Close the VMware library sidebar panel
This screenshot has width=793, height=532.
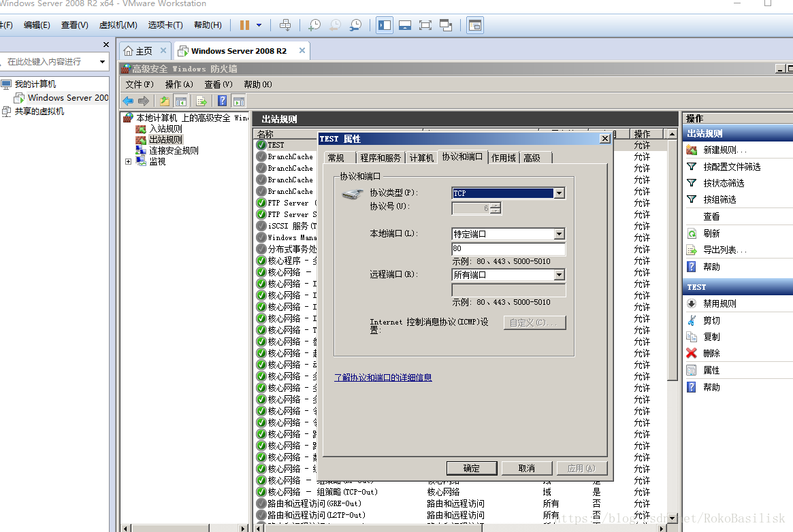pyautogui.click(x=106, y=44)
